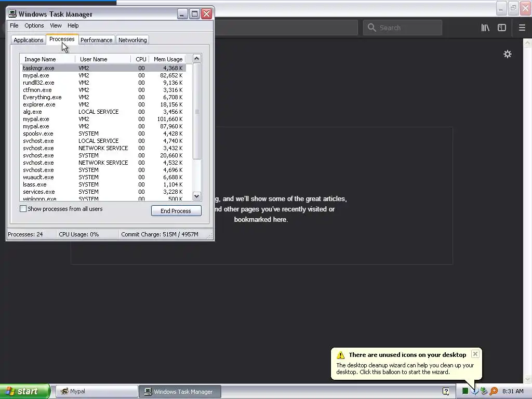Open the View menu
532x399 pixels.
[x=56, y=25]
